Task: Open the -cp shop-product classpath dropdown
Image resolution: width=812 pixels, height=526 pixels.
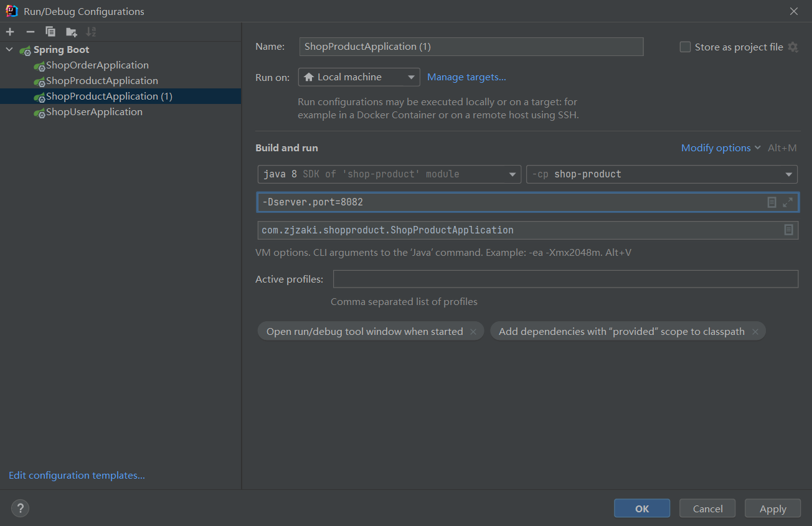Action: pos(662,174)
